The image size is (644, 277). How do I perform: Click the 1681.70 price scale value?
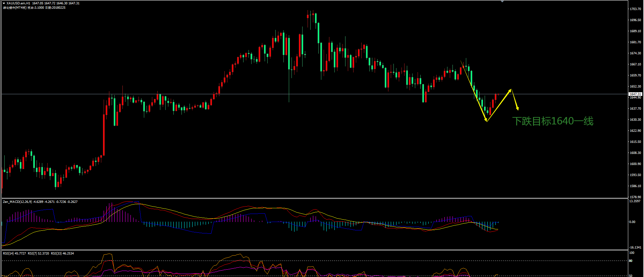click(636, 42)
